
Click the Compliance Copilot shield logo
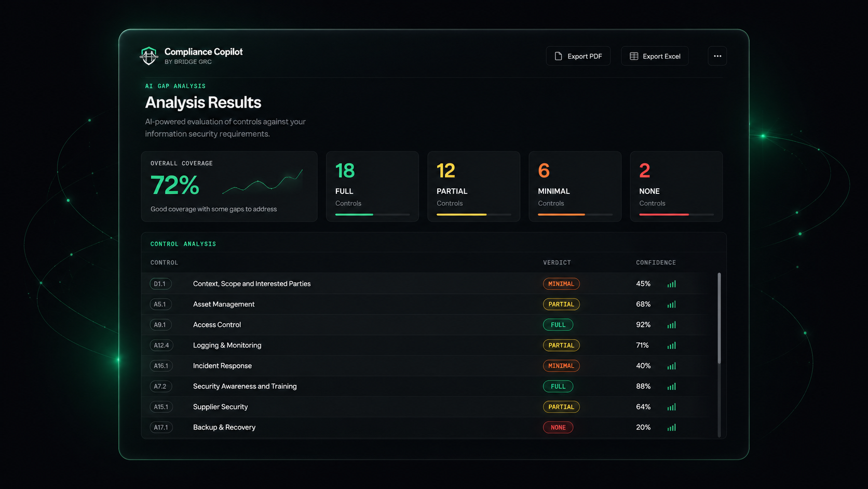click(149, 56)
